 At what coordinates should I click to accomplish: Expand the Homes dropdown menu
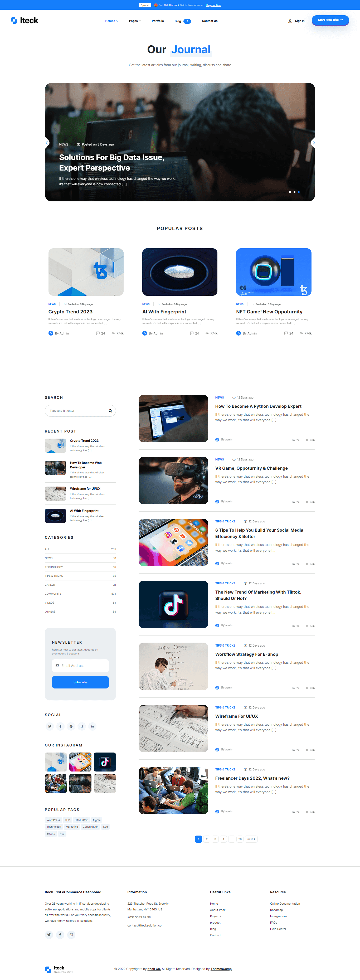tap(111, 21)
